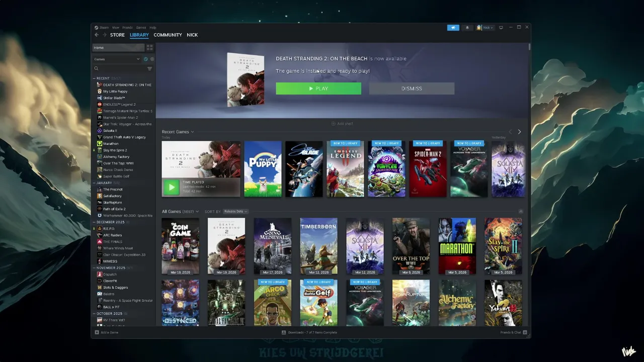Viewport: 644px width, 362px height.
Task: Select Stellar Blade in sidebar list
Action: pyautogui.click(x=114, y=98)
